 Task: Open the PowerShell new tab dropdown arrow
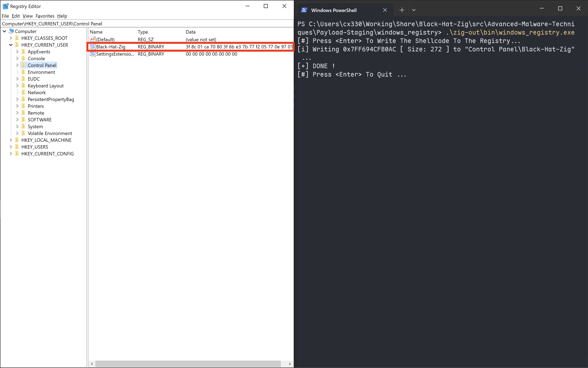pyautogui.click(x=414, y=10)
